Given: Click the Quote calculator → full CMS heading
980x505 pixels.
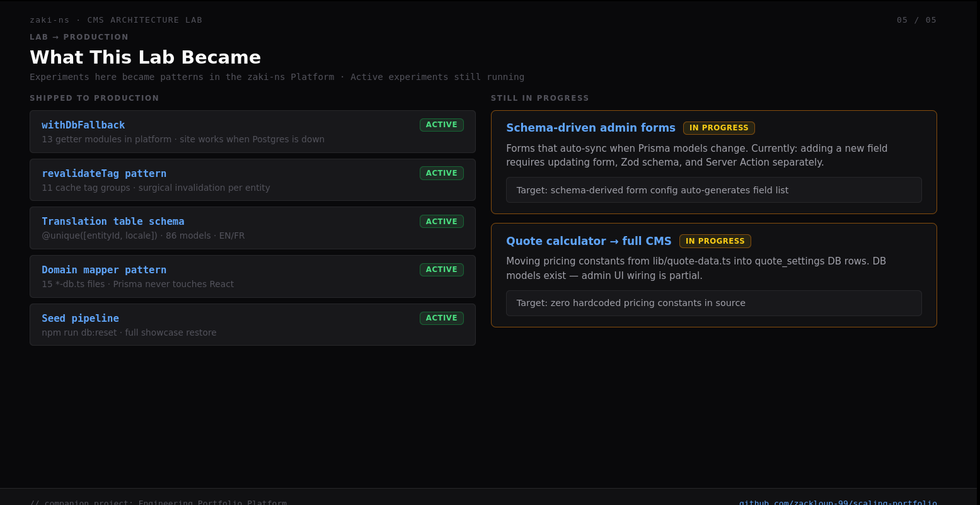Looking at the screenshot, I should [x=589, y=241].
